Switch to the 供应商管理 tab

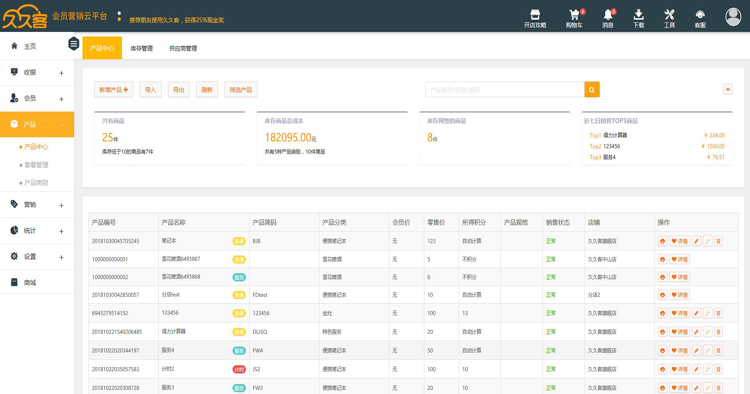point(183,48)
